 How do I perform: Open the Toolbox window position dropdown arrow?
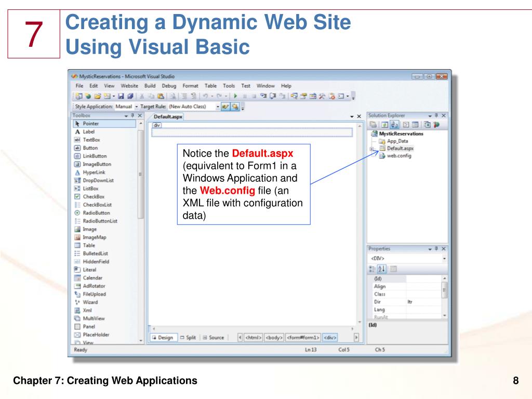tap(126, 116)
